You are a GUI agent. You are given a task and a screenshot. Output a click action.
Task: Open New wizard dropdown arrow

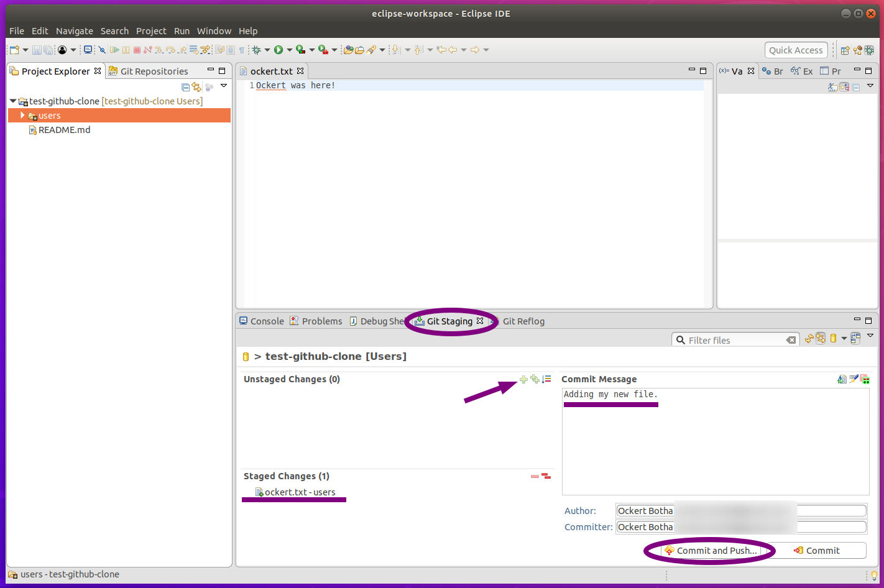click(x=25, y=50)
